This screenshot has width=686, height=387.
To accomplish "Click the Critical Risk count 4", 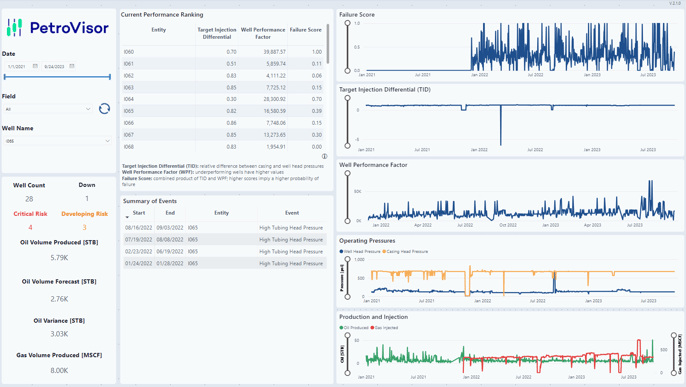I will pyautogui.click(x=30, y=227).
